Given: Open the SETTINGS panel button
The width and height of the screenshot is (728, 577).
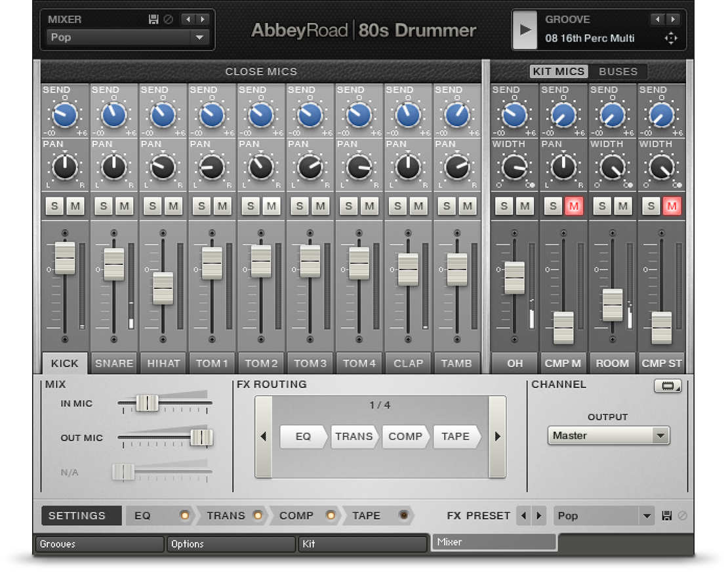Looking at the screenshot, I should 81,516.
